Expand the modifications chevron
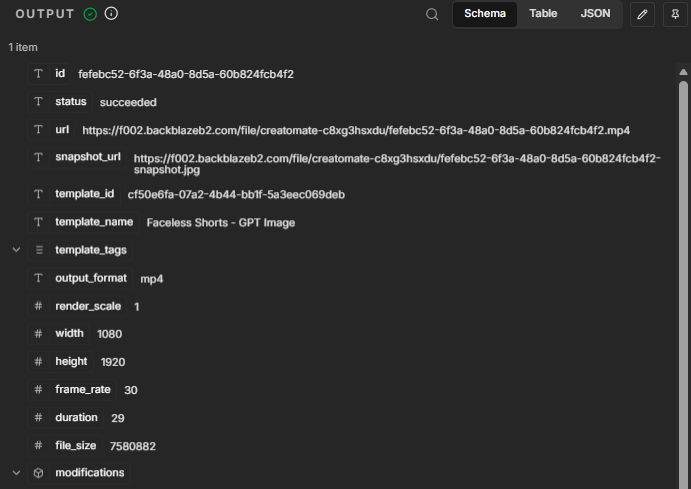This screenshot has width=691, height=489. click(x=16, y=473)
